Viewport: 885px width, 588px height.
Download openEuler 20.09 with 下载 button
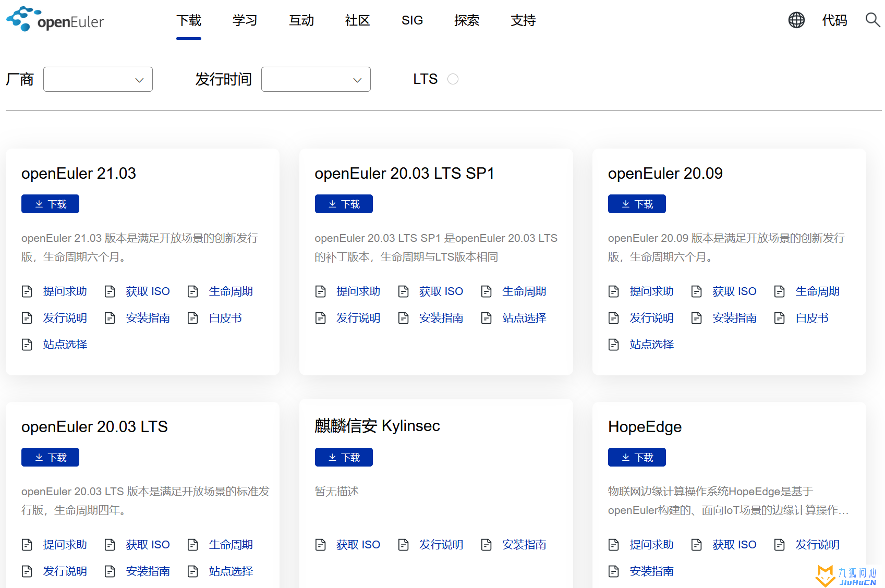pyautogui.click(x=637, y=204)
